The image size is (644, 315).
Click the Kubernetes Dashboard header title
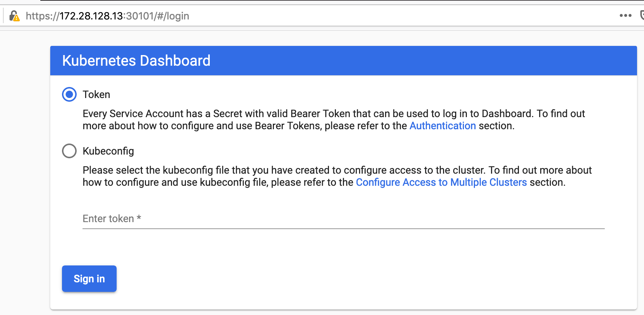[x=136, y=61]
